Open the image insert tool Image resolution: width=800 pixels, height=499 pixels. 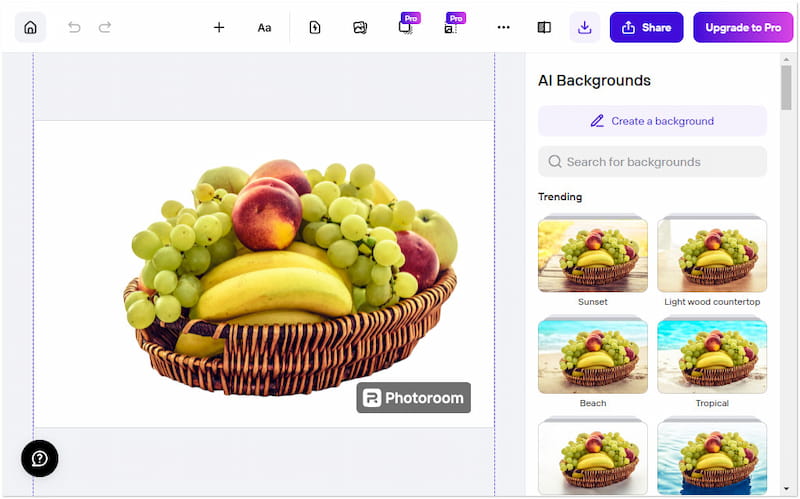coord(360,27)
